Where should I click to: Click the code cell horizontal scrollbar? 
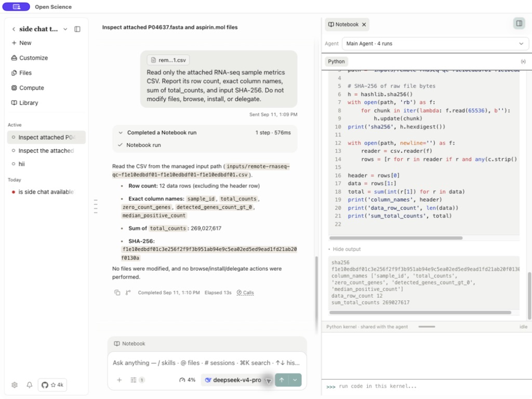point(395,238)
